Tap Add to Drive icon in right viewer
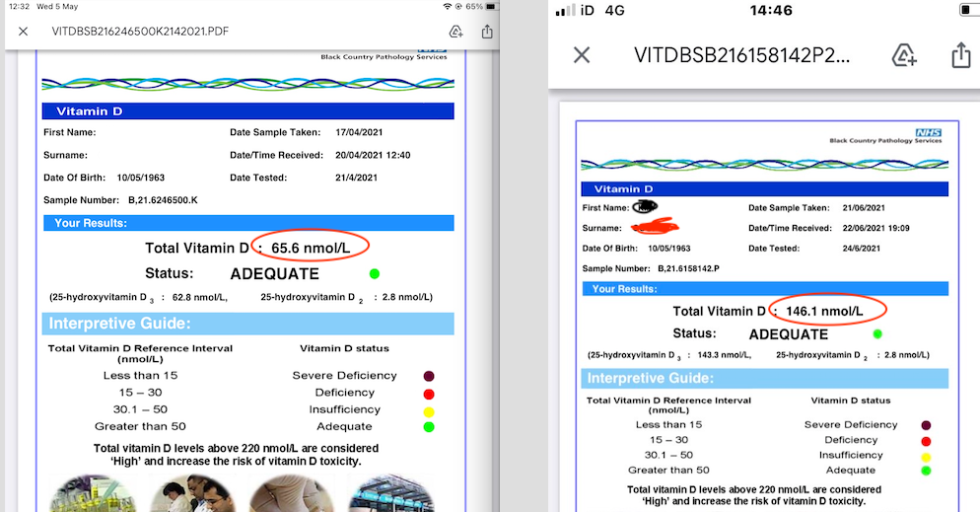Viewport: 980px width, 512px height. click(904, 55)
